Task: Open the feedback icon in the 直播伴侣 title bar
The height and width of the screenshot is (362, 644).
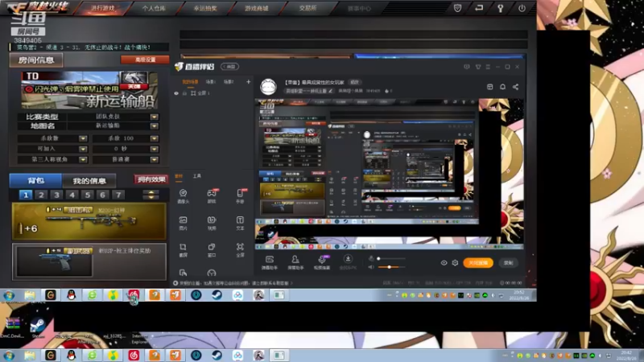Action: (467, 67)
